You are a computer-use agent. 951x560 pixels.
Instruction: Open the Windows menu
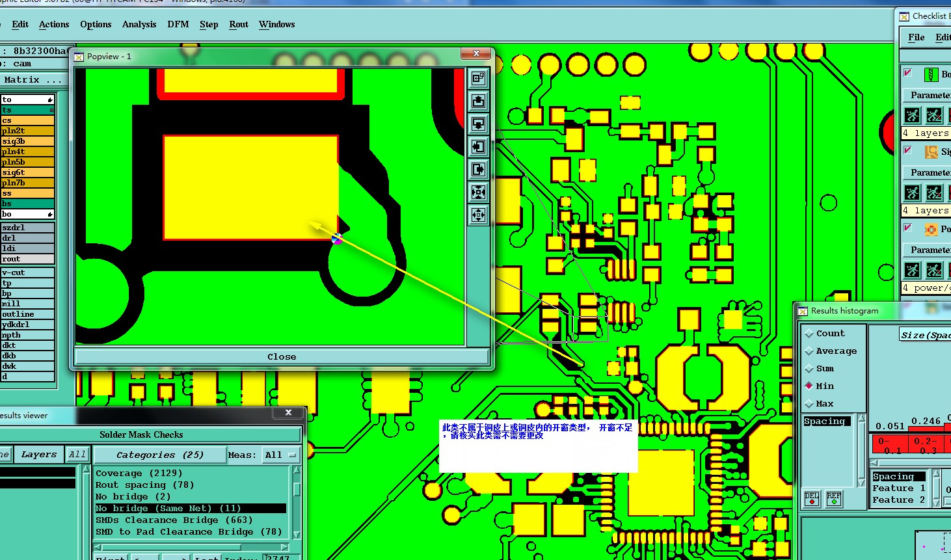point(277,25)
